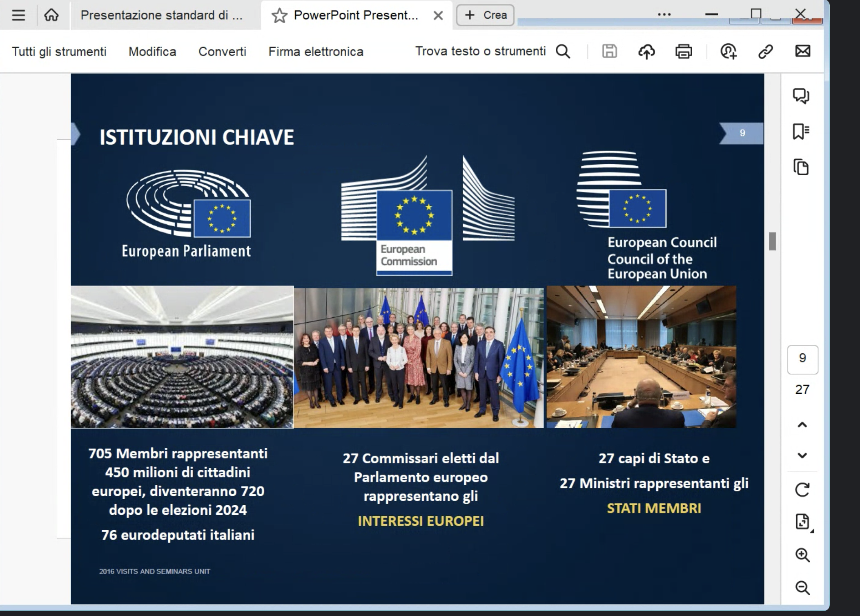Open the Modifica menu
The width and height of the screenshot is (860, 616).
tap(152, 51)
